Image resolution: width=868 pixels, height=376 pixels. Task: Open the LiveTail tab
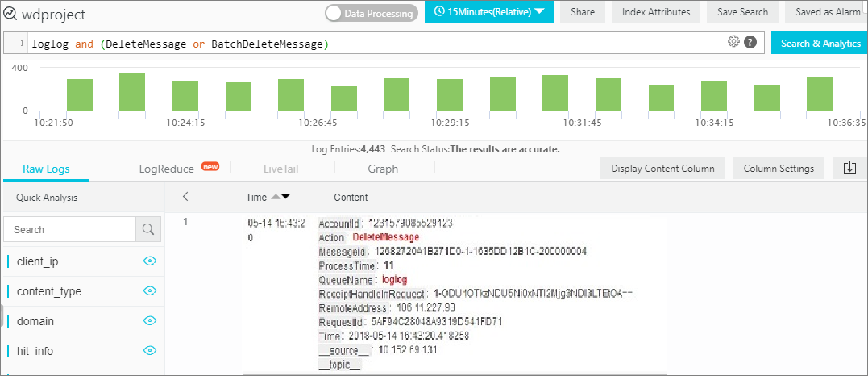[280, 169]
